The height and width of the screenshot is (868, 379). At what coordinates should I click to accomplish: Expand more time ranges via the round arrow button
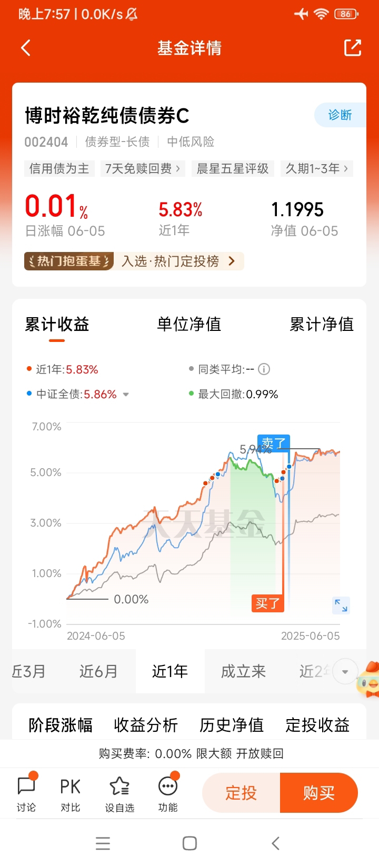(345, 672)
